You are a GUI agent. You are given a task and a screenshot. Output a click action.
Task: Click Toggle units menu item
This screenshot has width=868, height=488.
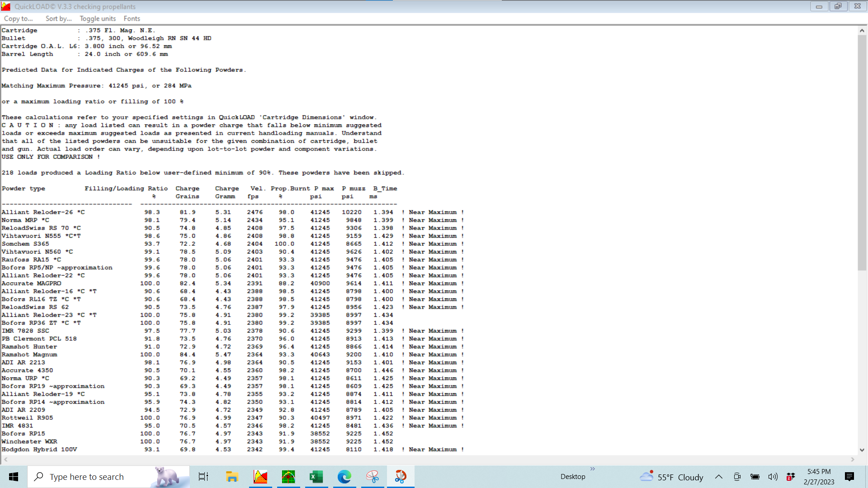(98, 19)
